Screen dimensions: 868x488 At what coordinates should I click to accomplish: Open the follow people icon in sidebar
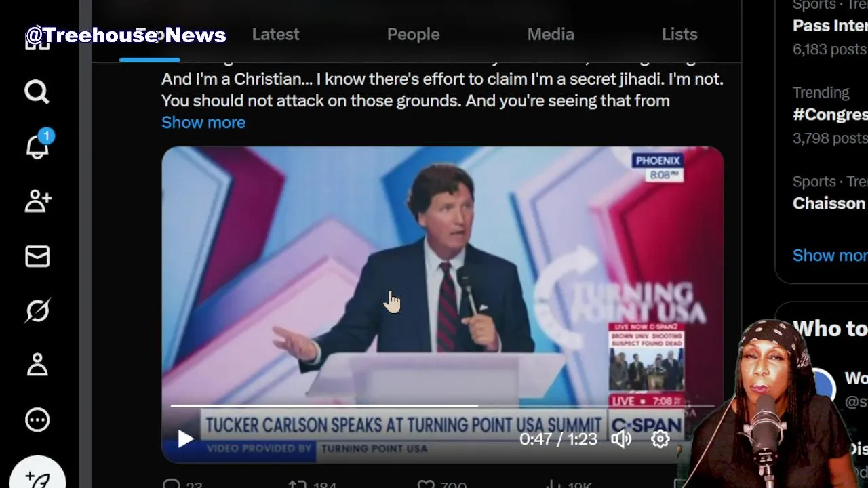click(38, 201)
